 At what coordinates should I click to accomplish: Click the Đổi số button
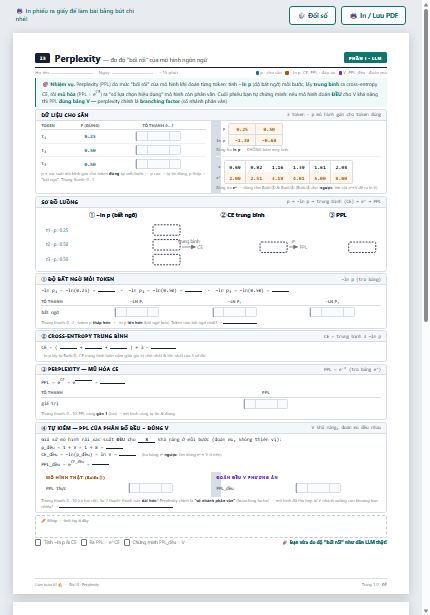(x=312, y=16)
